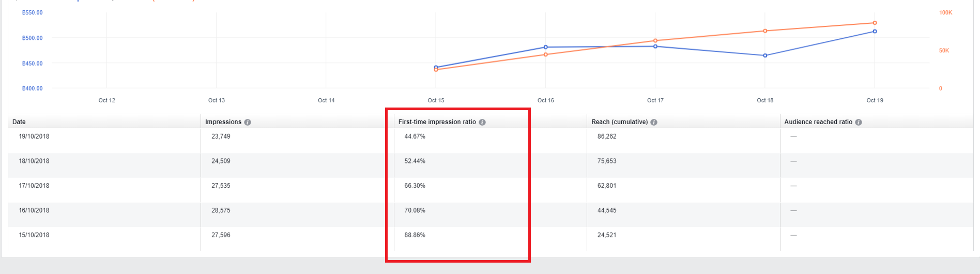Click the blue data point at Oct 18

pyautogui.click(x=765, y=55)
